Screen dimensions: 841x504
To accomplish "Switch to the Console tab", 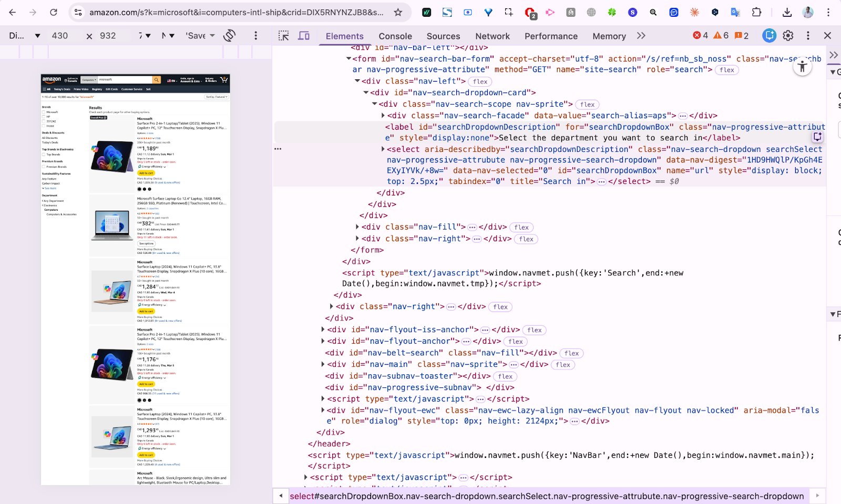I will (395, 36).
